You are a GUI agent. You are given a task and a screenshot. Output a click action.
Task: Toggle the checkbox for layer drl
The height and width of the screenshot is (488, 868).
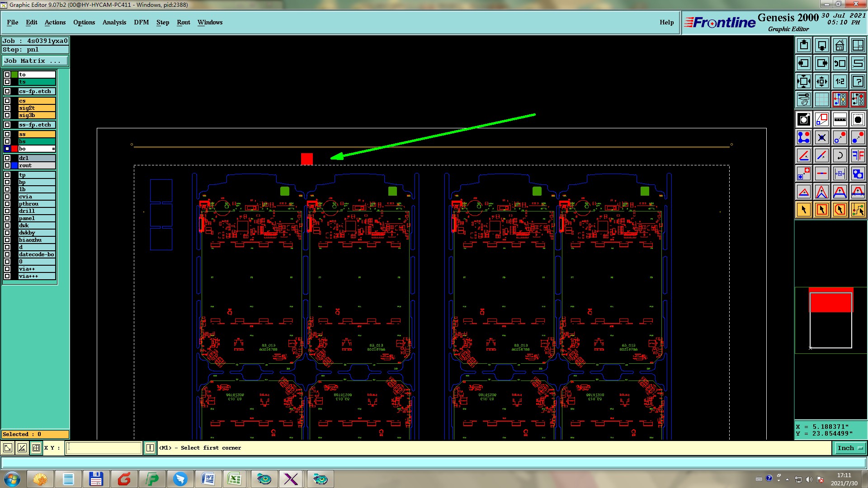pyautogui.click(x=7, y=158)
